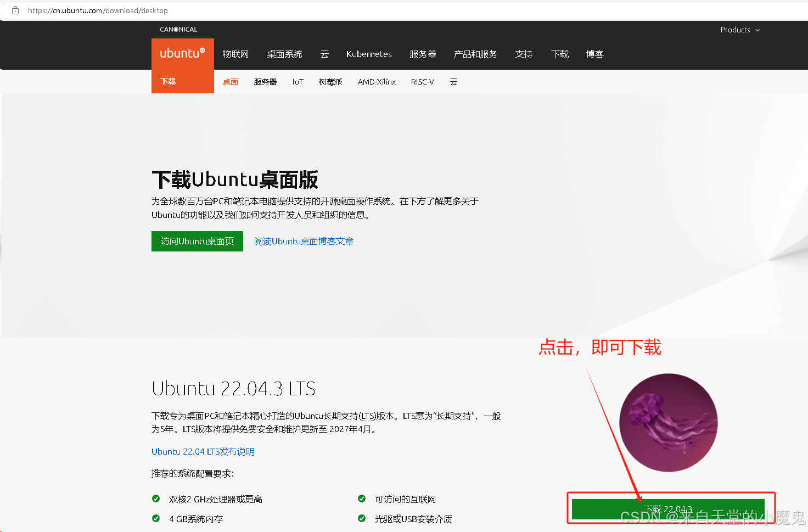
Task: Open the 产品和服务 menu
Action: [475, 54]
